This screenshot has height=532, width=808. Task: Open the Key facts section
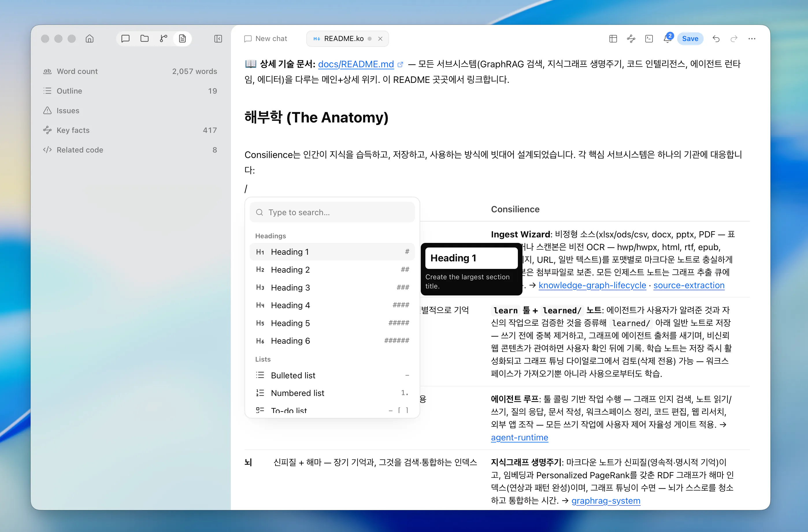130,130
